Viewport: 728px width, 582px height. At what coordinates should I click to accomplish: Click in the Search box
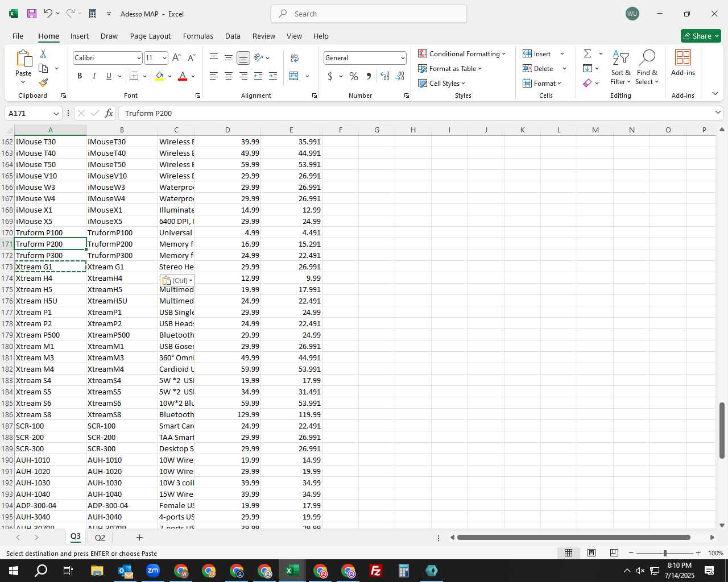click(369, 14)
